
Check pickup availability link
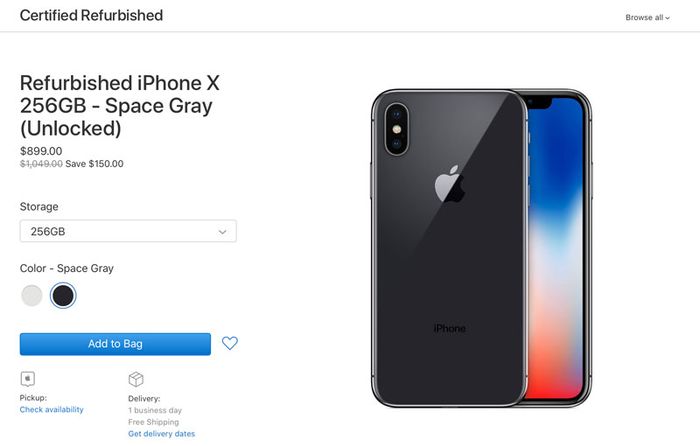point(51,409)
